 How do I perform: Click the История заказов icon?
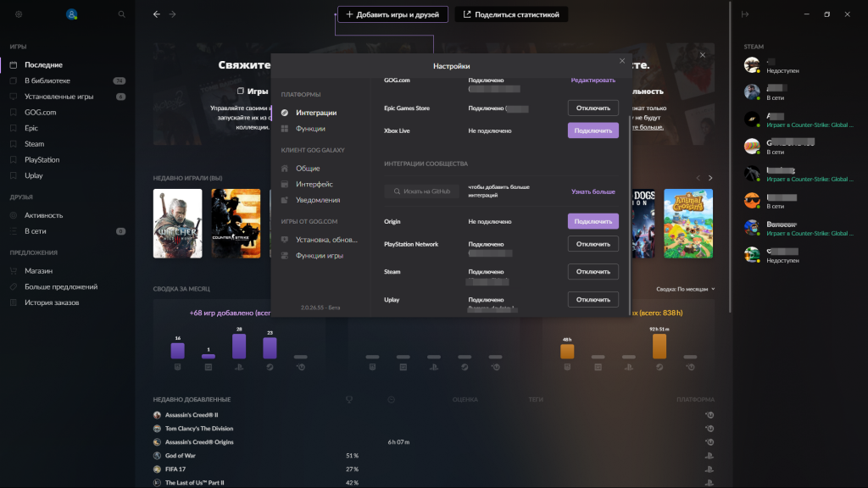[x=14, y=302]
